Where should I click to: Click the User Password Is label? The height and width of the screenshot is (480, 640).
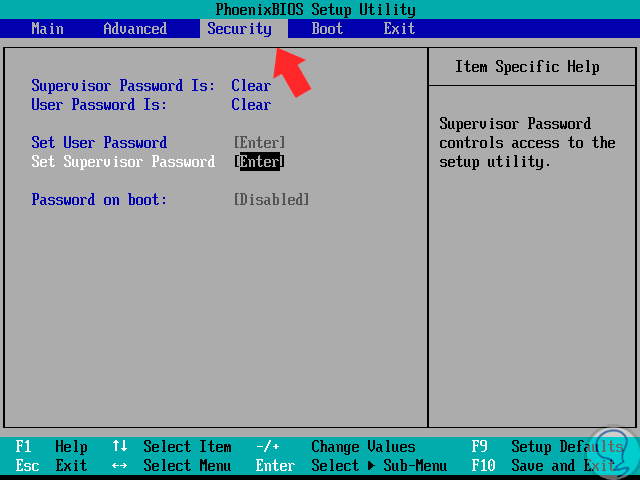pyautogui.click(x=99, y=104)
